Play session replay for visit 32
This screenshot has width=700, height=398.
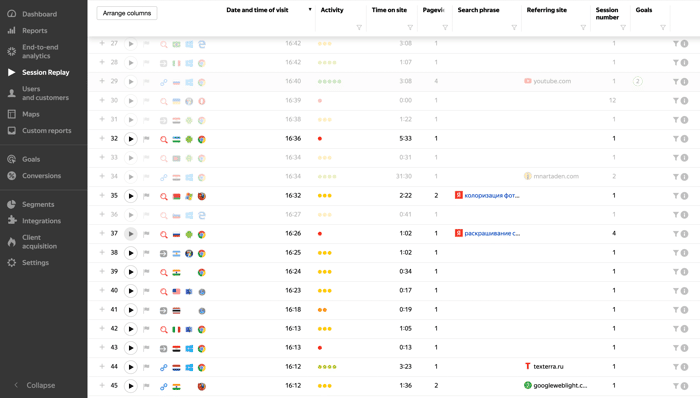click(x=130, y=139)
